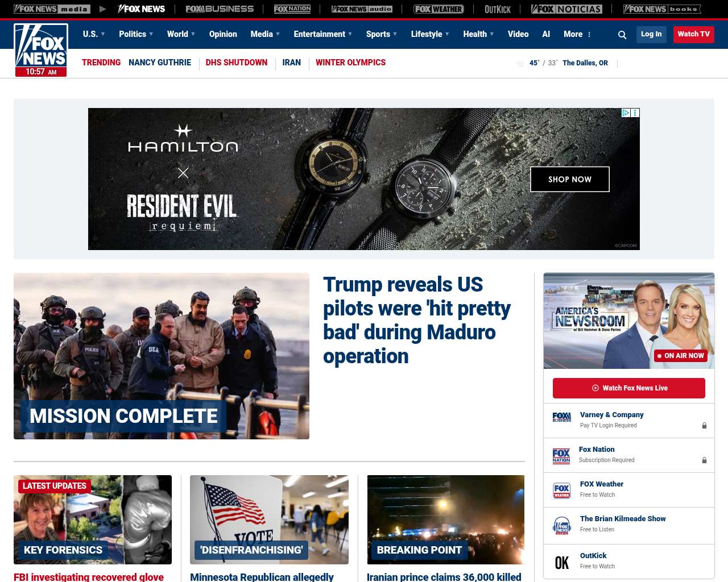Open The Brian Kilmeade Show link
Image resolution: width=728 pixels, height=582 pixels.
pos(623,519)
